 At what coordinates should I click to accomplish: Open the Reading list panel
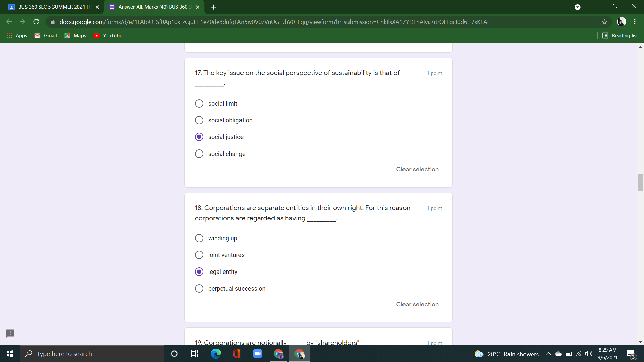(x=620, y=35)
